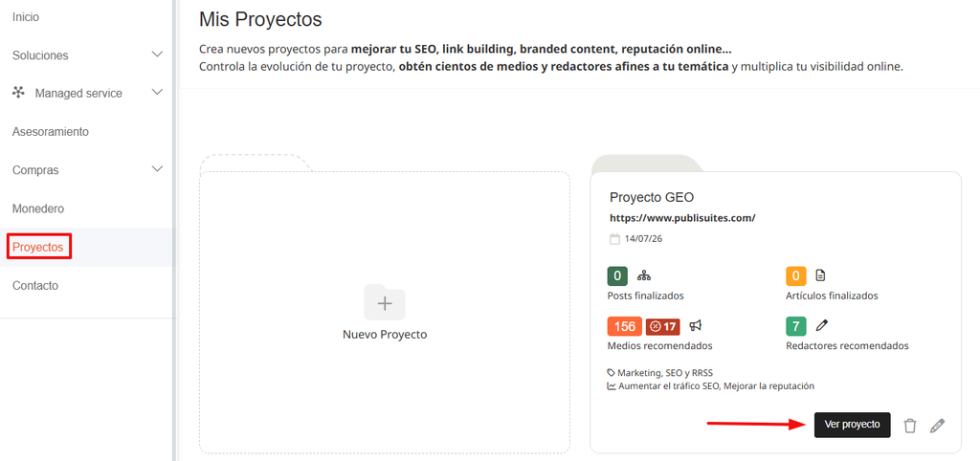
Task: Open the Contacto sidebar item
Action: tap(35, 285)
